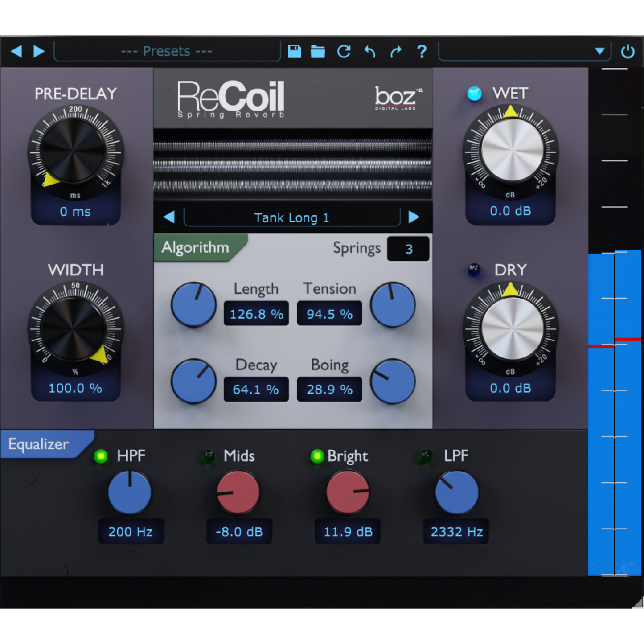
Task: Click the next algorithm arrow beside Tank Long 1
Action: coord(414,217)
